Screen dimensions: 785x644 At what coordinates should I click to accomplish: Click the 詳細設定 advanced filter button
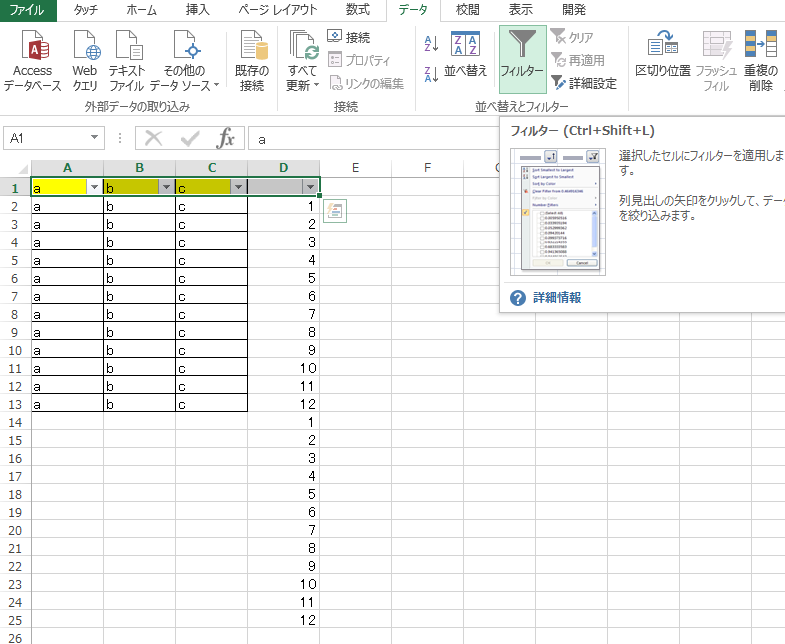tap(585, 83)
